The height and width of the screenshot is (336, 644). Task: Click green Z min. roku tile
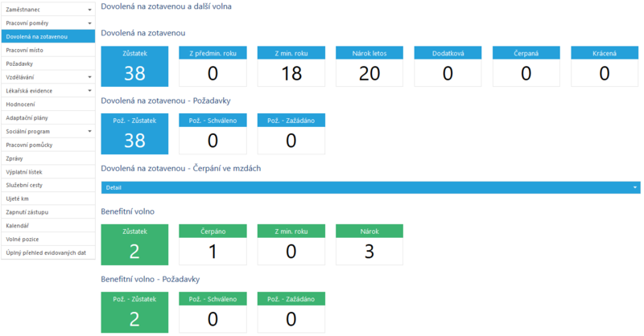click(291, 244)
